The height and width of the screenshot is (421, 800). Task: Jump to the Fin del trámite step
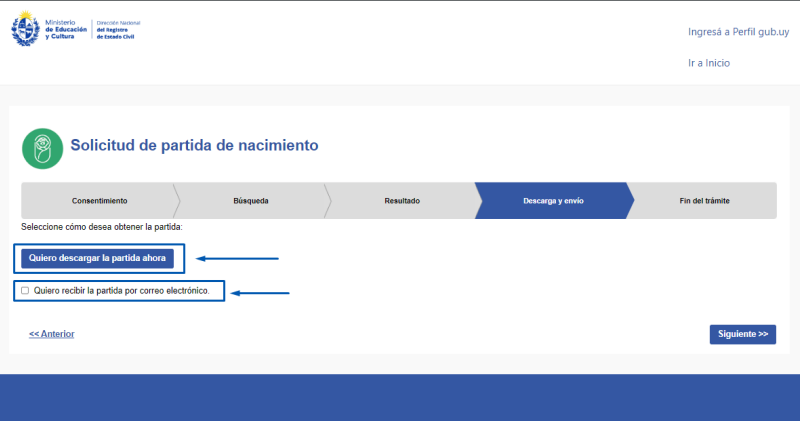pyautogui.click(x=704, y=201)
